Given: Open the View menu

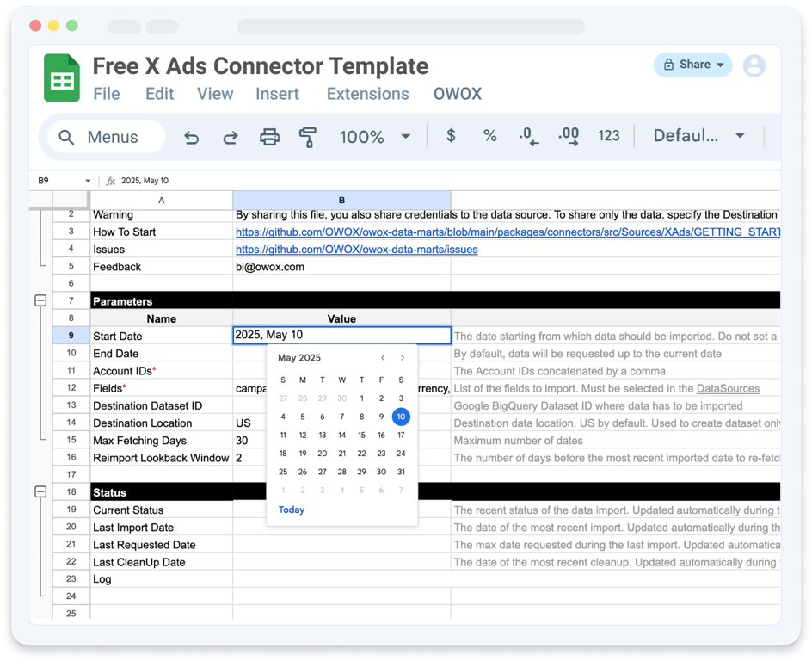Looking at the screenshot, I should pyautogui.click(x=215, y=94).
